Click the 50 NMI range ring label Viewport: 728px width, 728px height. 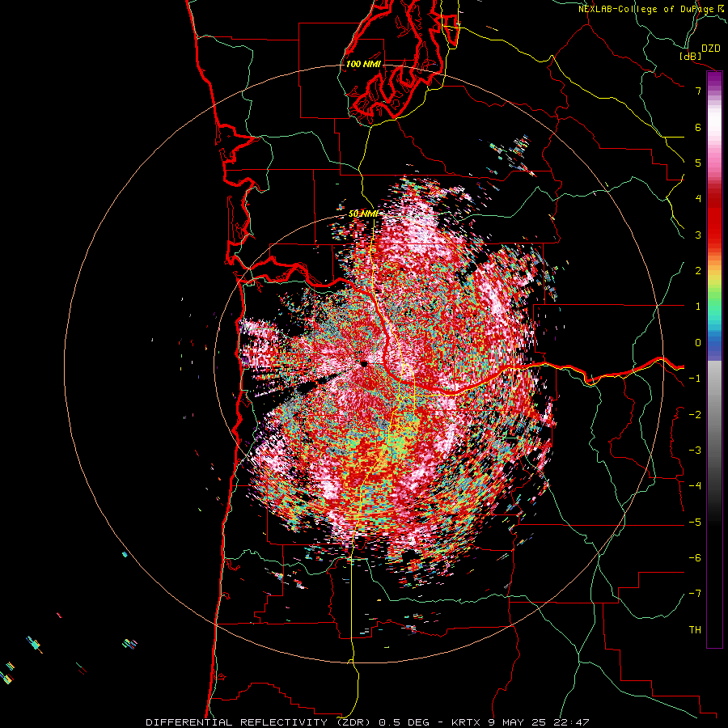pos(363,214)
